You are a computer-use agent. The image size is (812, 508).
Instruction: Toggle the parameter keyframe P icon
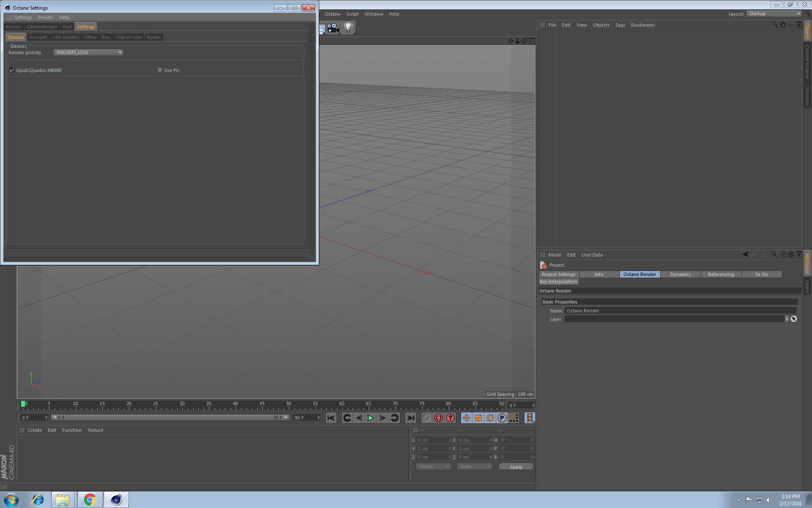click(x=502, y=418)
